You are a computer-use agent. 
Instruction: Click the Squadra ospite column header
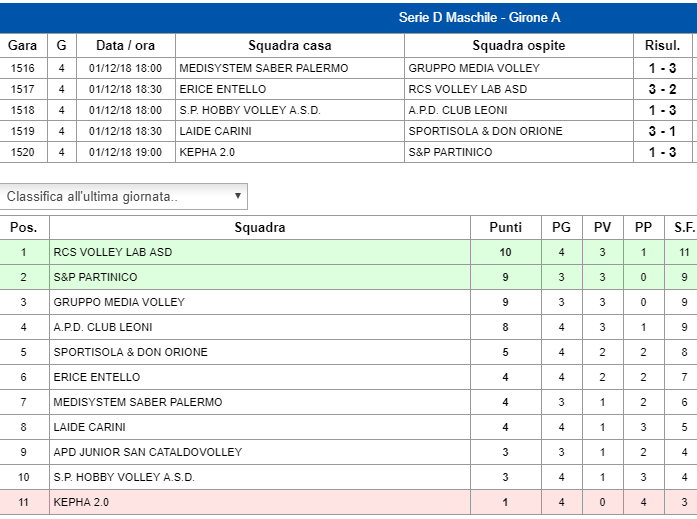519,45
